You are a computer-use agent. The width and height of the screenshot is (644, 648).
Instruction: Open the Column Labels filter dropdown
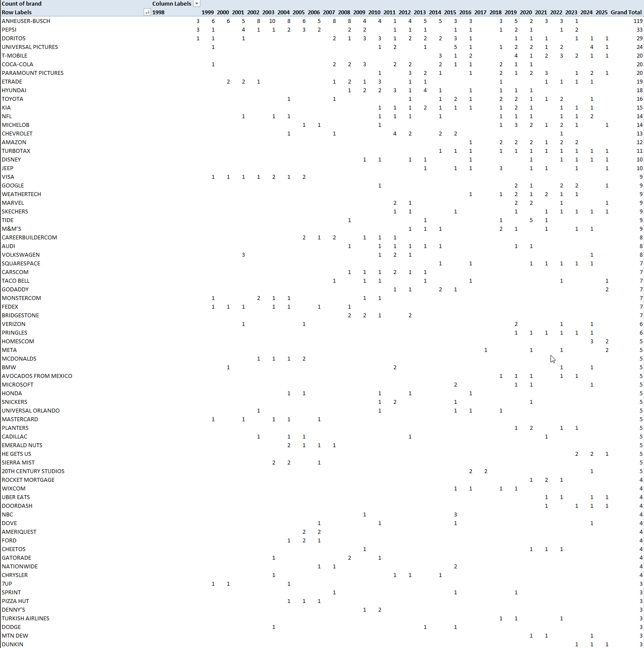(x=196, y=3)
